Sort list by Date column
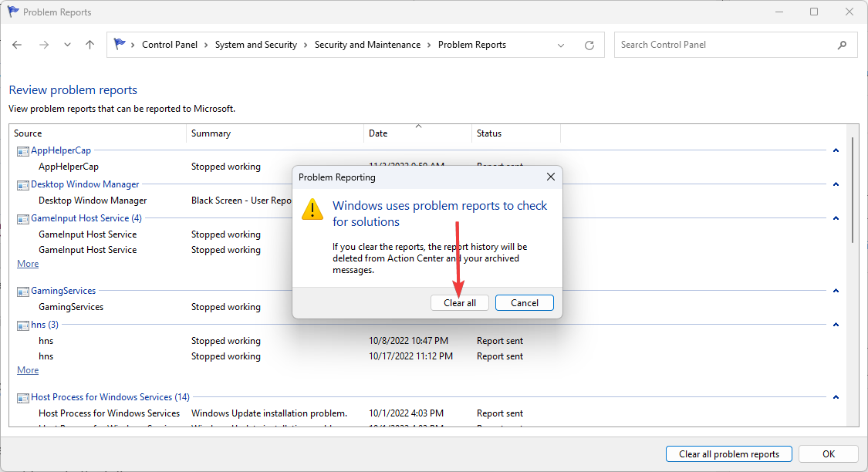The height and width of the screenshot is (472, 868). (418, 133)
